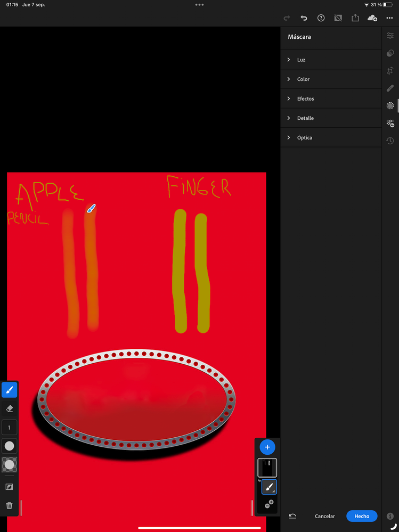
Task: Expand the Luz section
Action: (x=331, y=60)
